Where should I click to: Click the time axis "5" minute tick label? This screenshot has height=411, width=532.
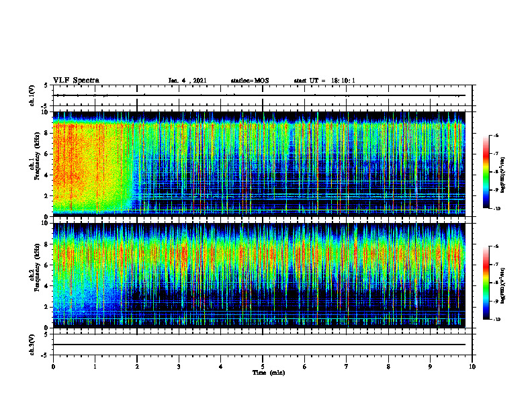click(x=263, y=367)
